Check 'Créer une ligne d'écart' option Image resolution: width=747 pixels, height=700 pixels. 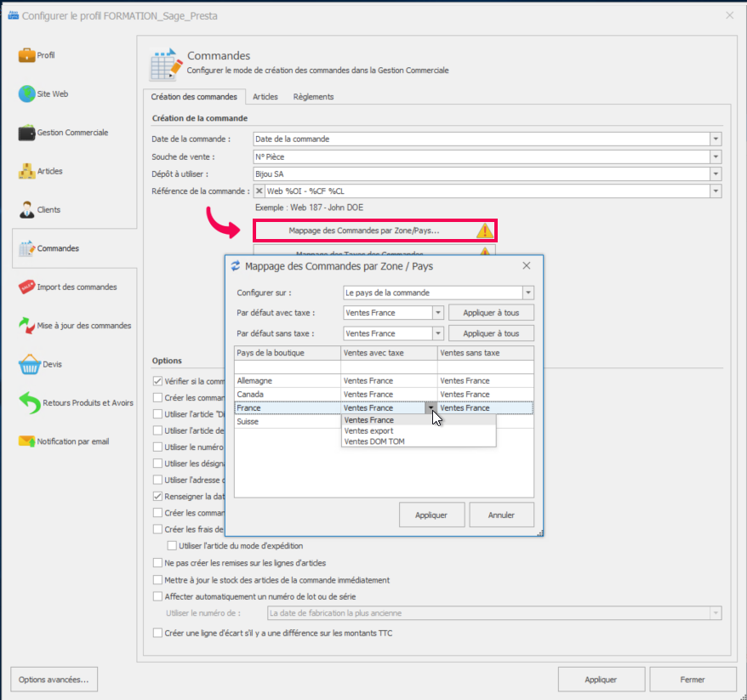coord(157,633)
